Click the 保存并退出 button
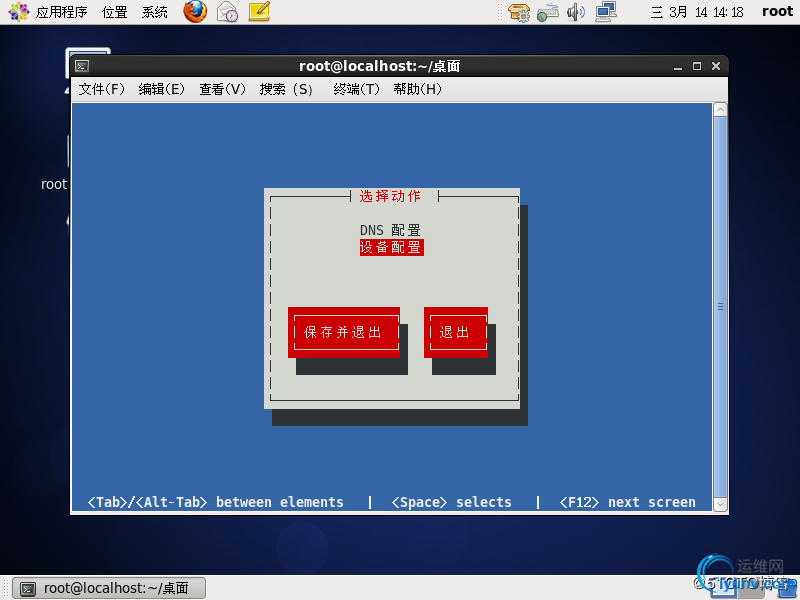The image size is (800, 600). (343, 332)
